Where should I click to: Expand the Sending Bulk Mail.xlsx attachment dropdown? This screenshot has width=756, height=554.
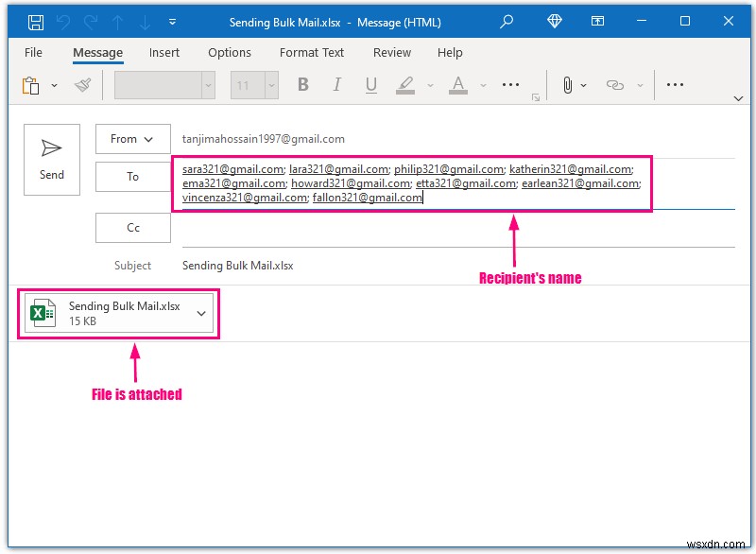pyautogui.click(x=199, y=313)
